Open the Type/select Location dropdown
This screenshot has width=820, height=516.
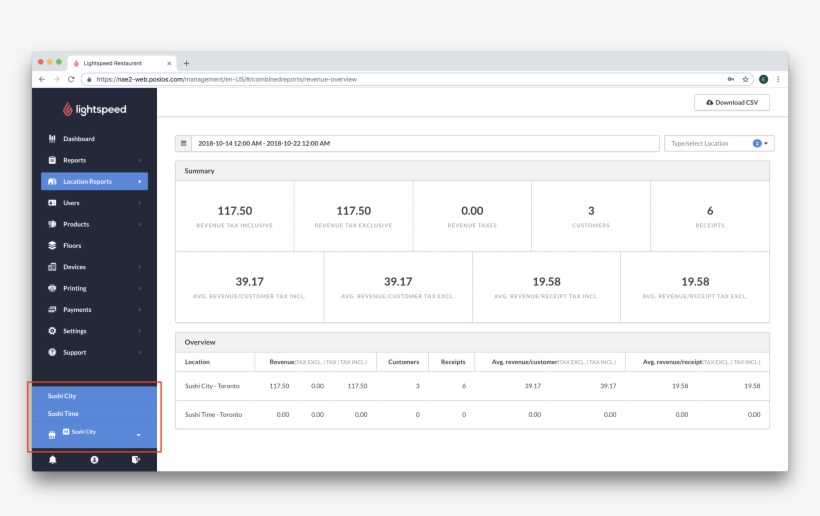(719, 143)
